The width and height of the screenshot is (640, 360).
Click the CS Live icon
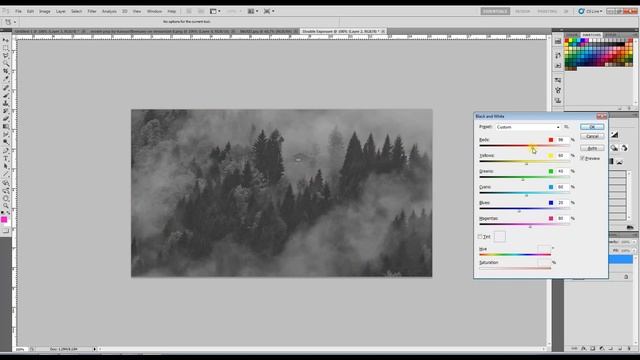581,11
